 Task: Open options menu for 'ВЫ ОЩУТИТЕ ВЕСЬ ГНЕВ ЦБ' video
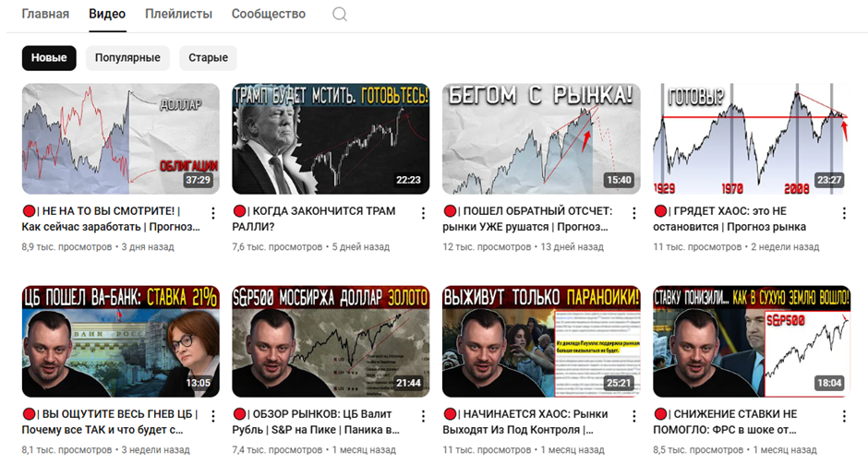tap(212, 416)
